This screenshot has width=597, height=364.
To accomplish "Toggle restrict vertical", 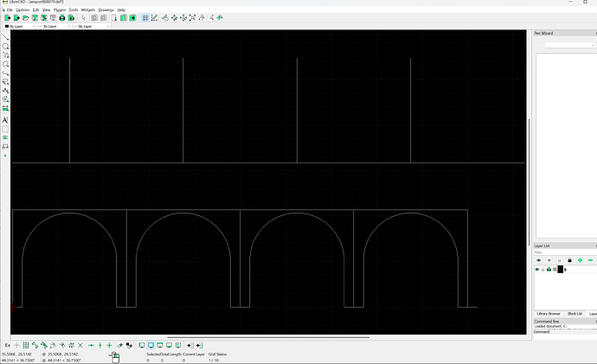I will tap(100, 345).
